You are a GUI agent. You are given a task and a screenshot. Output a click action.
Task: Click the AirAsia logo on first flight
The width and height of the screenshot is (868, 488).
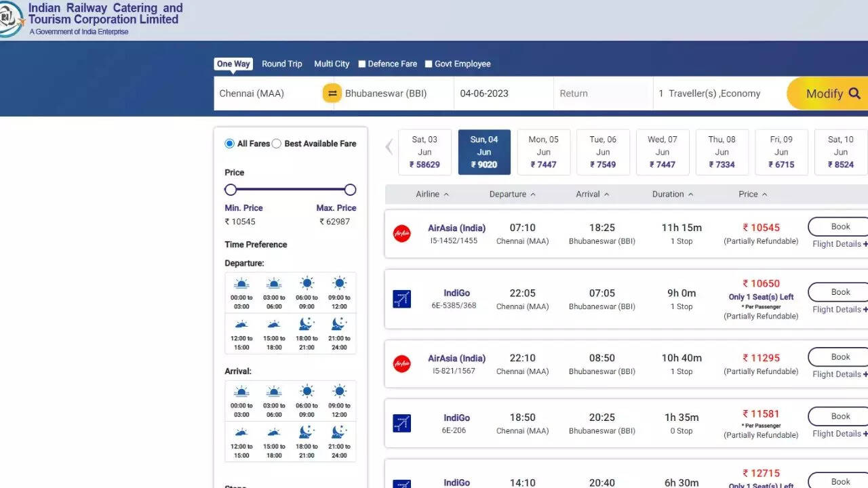(402, 234)
